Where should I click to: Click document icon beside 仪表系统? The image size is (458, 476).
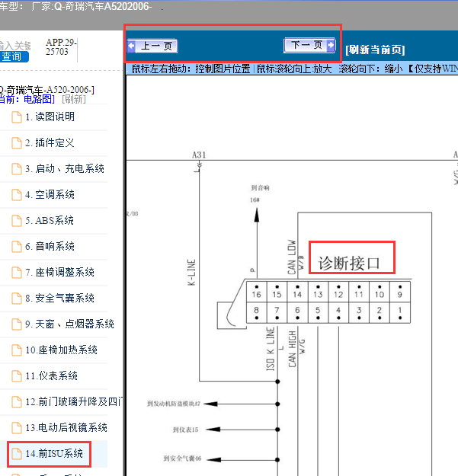pyautogui.click(x=17, y=376)
